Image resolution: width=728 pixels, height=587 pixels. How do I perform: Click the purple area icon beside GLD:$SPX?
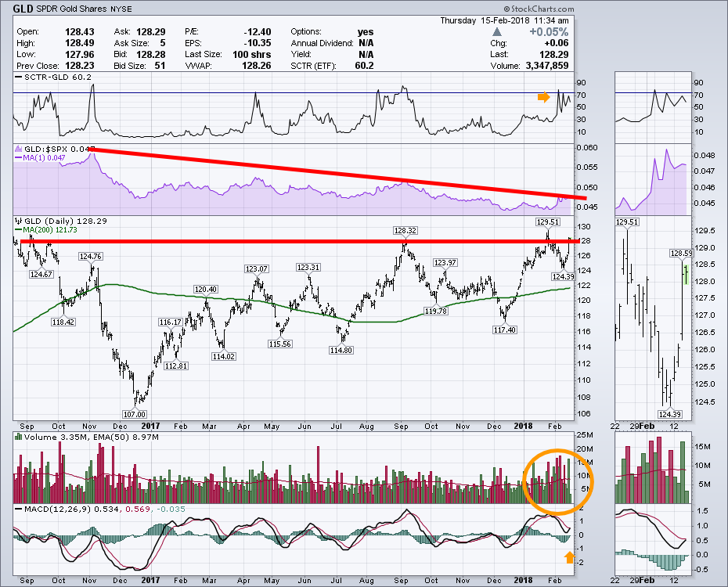(19, 149)
